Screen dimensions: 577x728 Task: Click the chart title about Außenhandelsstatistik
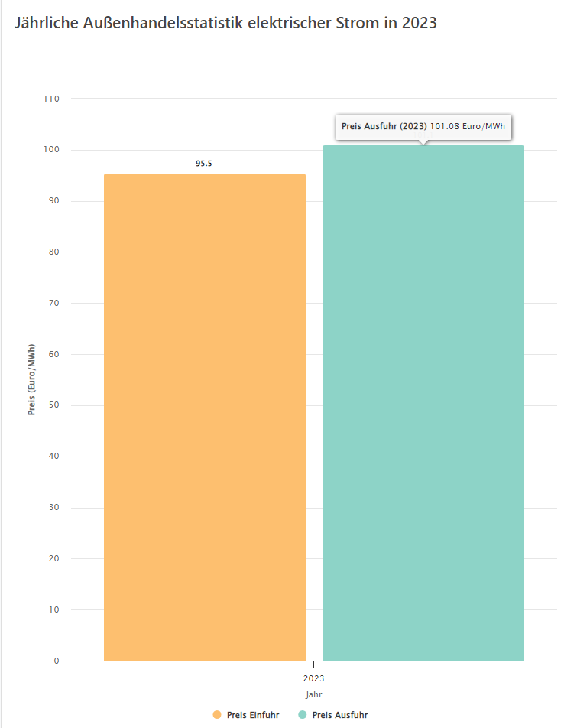[x=225, y=23]
